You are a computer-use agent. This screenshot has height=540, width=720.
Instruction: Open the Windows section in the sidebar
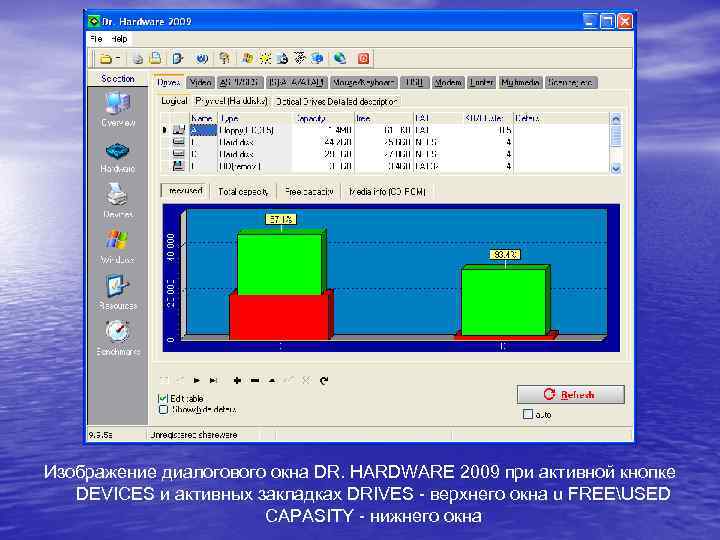118,247
